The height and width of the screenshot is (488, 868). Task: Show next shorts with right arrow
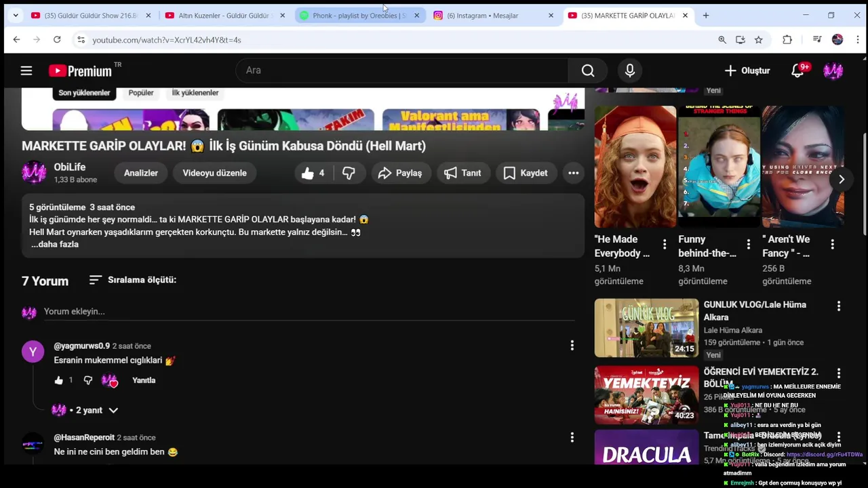click(x=842, y=180)
